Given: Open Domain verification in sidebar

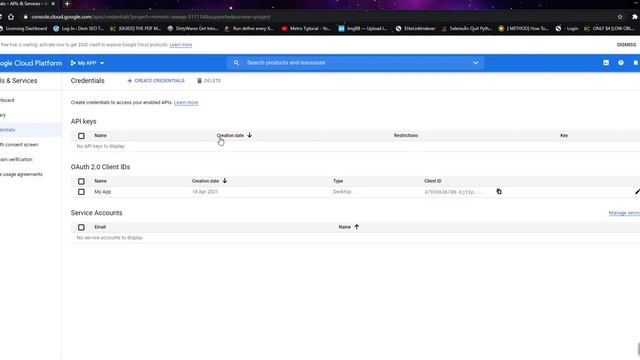Looking at the screenshot, I should (x=16, y=160).
